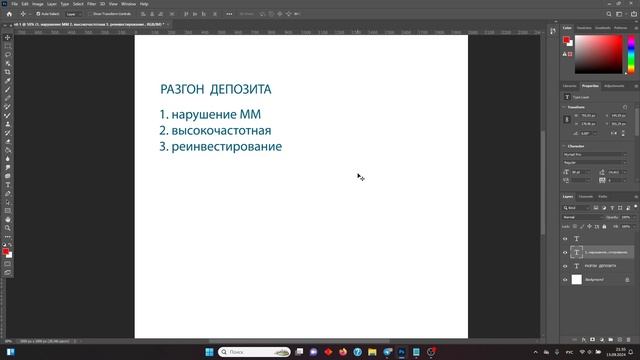Screen dimensions: 640x360
Task: Select the Hand tool
Action: point(7,220)
